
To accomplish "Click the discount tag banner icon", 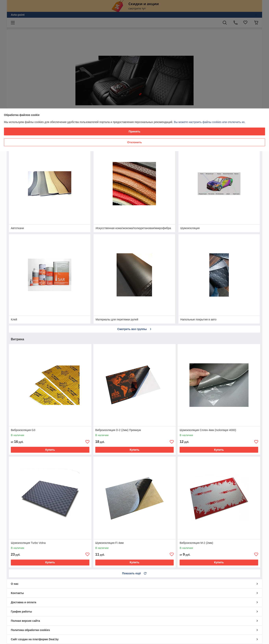I will pos(118,6).
